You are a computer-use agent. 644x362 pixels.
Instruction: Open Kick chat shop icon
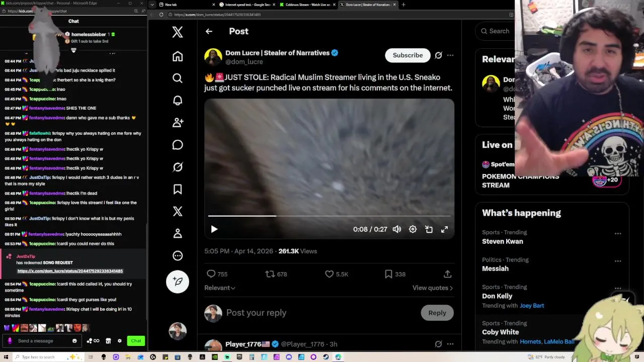(108, 341)
